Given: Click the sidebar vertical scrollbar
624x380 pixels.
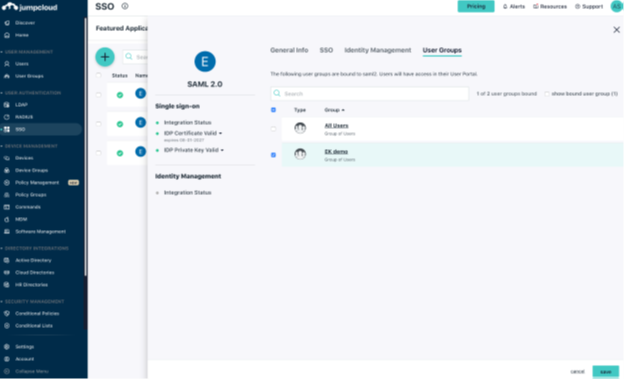Looking at the screenshot, I should click(85, 147).
